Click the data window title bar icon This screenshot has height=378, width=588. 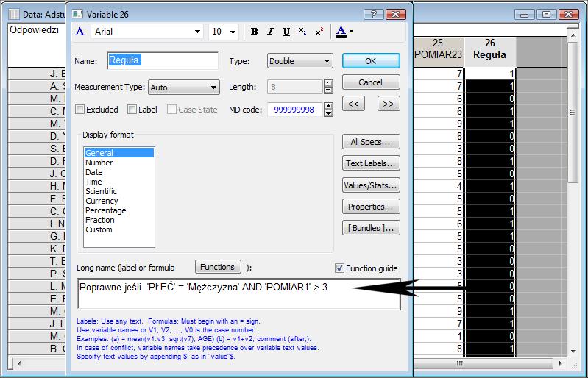pyautogui.click(x=14, y=14)
